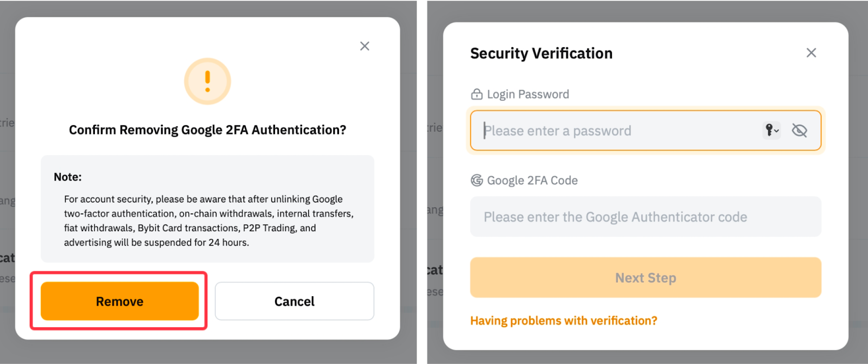The width and height of the screenshot is (868, 364).
Task: Click the Confirm Removing Google 2FA Authentication heading
Action: coord(207,130)
